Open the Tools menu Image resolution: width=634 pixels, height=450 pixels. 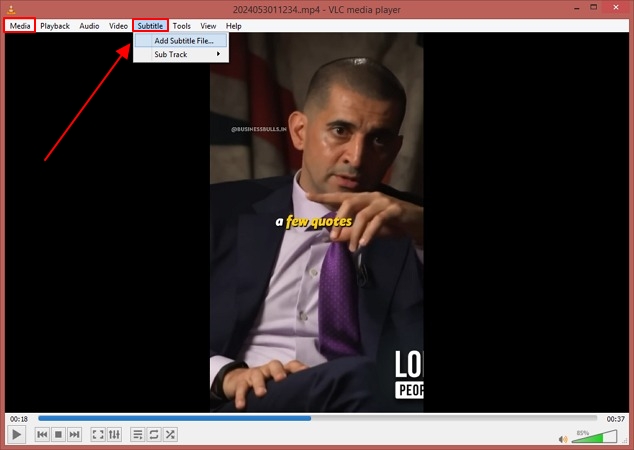pos(182,26)
